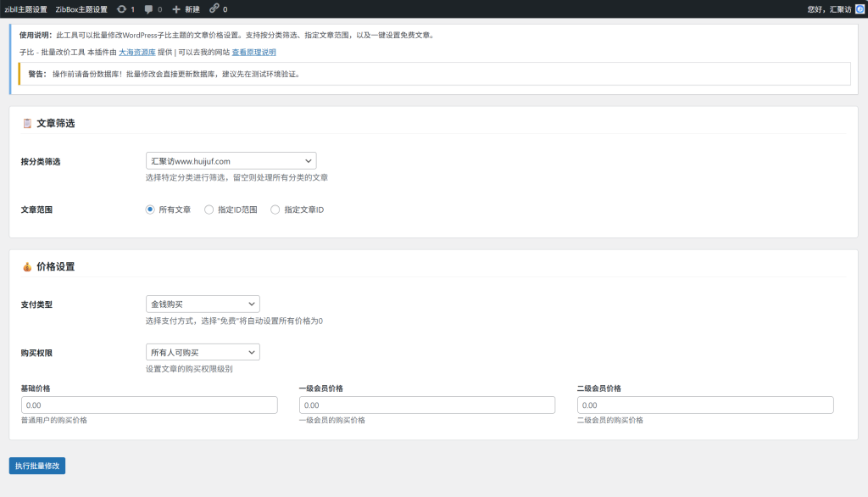Screen dimensions: 868x497
Task: Select the 所有文章 radio button
Action: [150, 209]
